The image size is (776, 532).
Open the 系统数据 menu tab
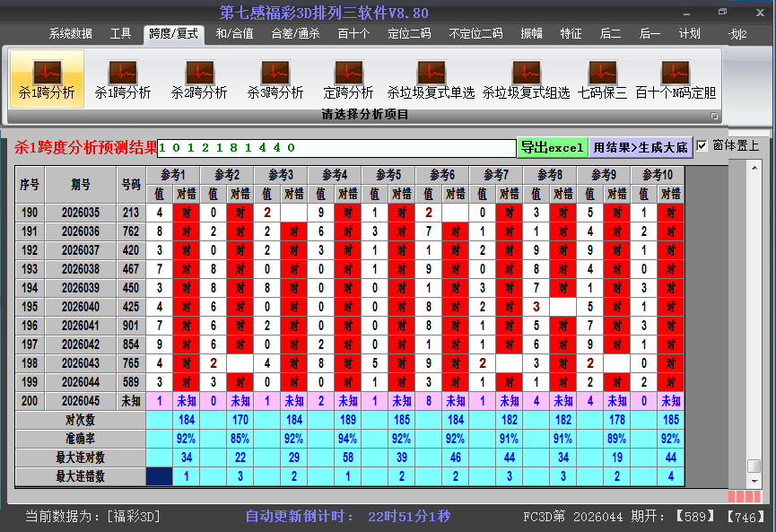click(70, 34)
